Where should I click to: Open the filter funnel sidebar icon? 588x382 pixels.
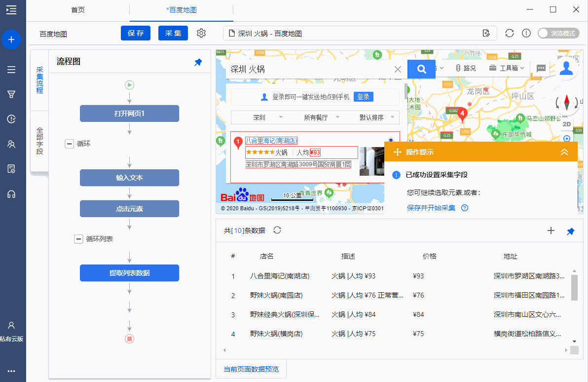(11, 94)
